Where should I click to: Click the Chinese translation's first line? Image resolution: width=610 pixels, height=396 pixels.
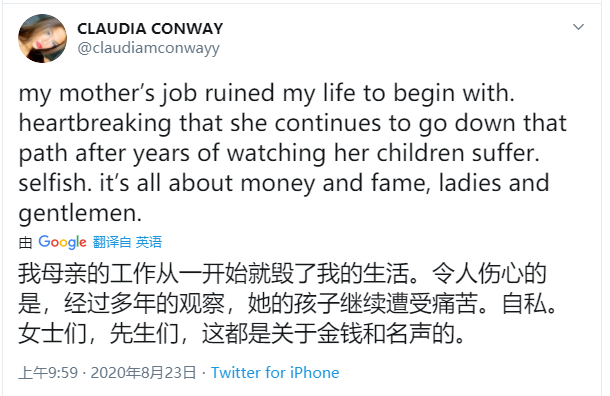(x=282, y=273)
